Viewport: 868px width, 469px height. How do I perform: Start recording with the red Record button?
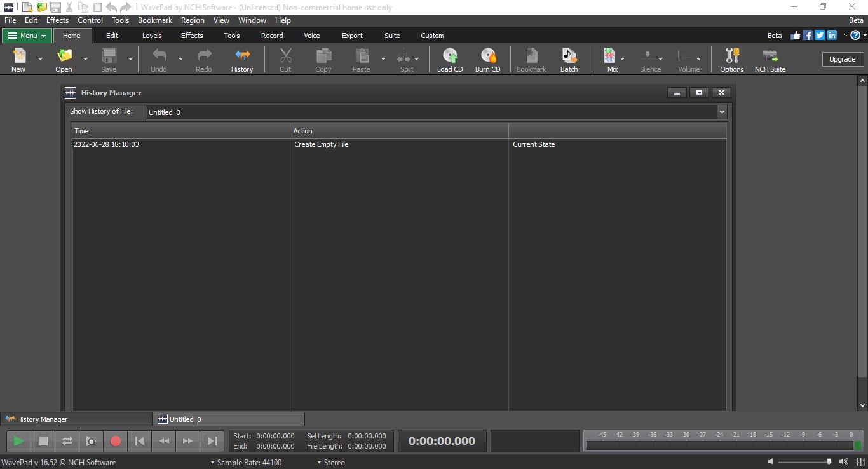pos(116,440)
